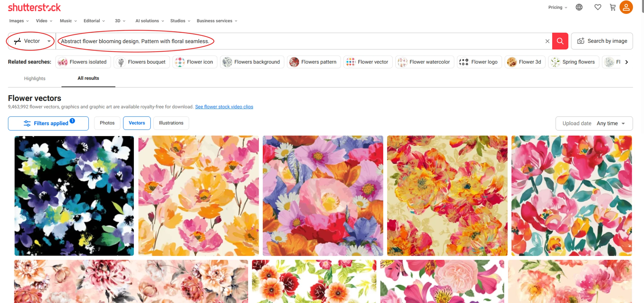644x303 pixels.
Task: Click the vector curve icon in search type
Action: click(17, 41)
